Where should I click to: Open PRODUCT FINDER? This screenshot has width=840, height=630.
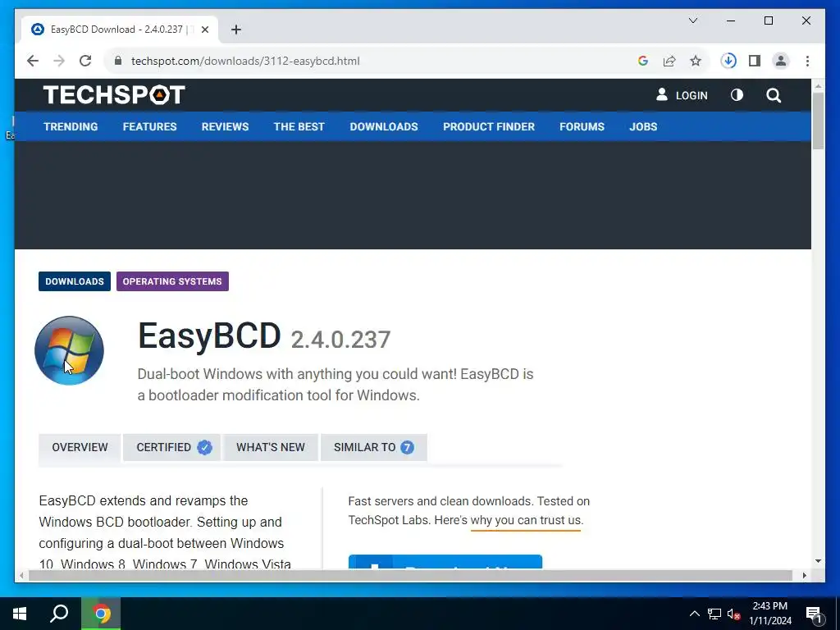pos(489,127)
